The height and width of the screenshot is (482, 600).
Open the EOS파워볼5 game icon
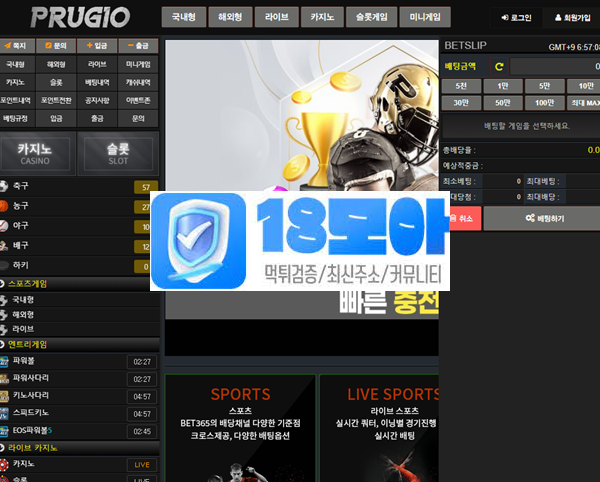click(4, 431)
